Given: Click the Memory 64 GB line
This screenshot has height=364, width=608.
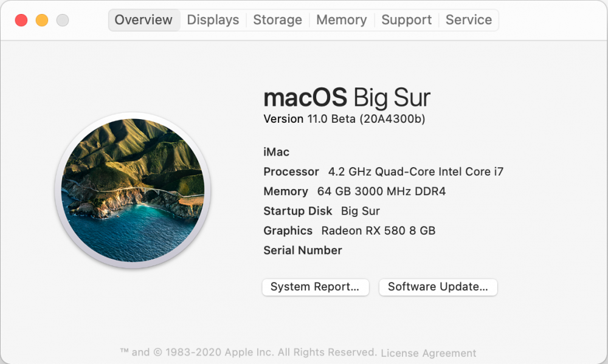Looking at the screenshot, I should click(354, 191).
